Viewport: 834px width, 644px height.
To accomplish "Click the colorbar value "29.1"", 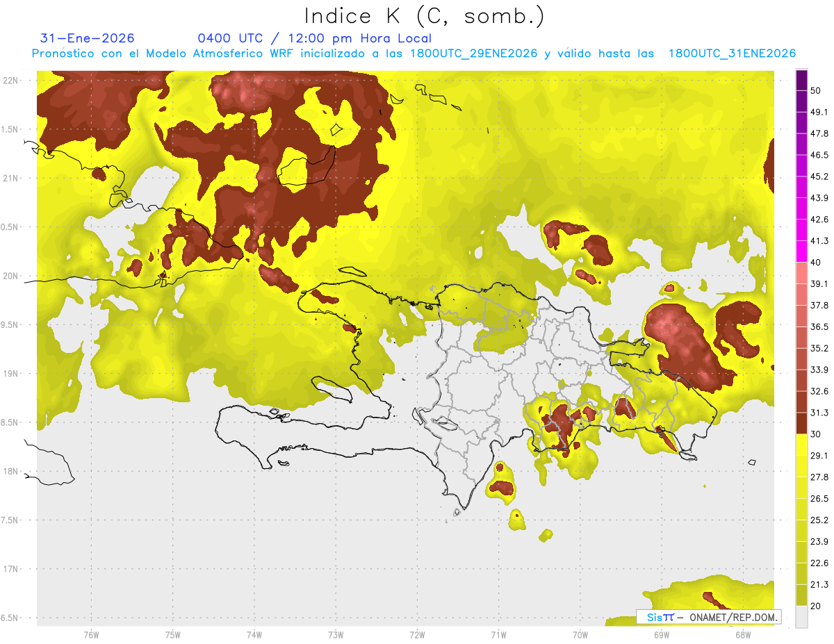I will (x=819, y=456).
